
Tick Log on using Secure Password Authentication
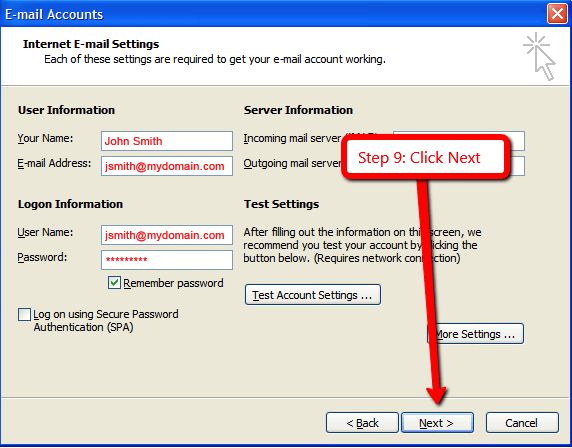[x=24, y=314]
